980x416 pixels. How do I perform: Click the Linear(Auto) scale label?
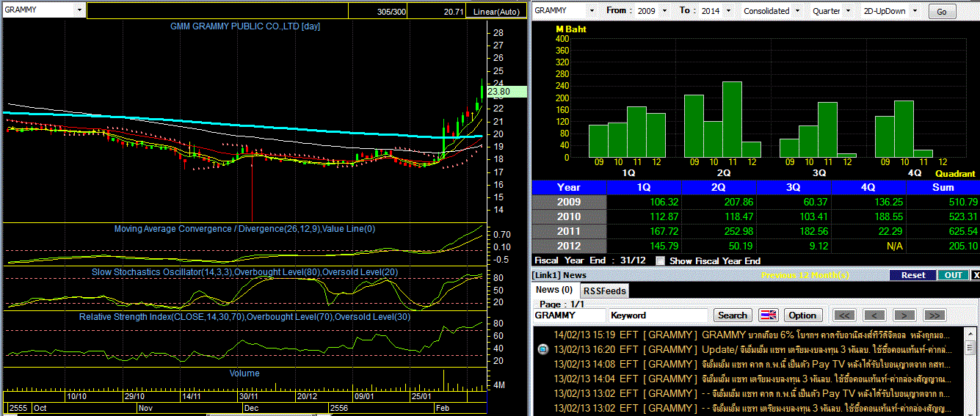coord(496,12)
